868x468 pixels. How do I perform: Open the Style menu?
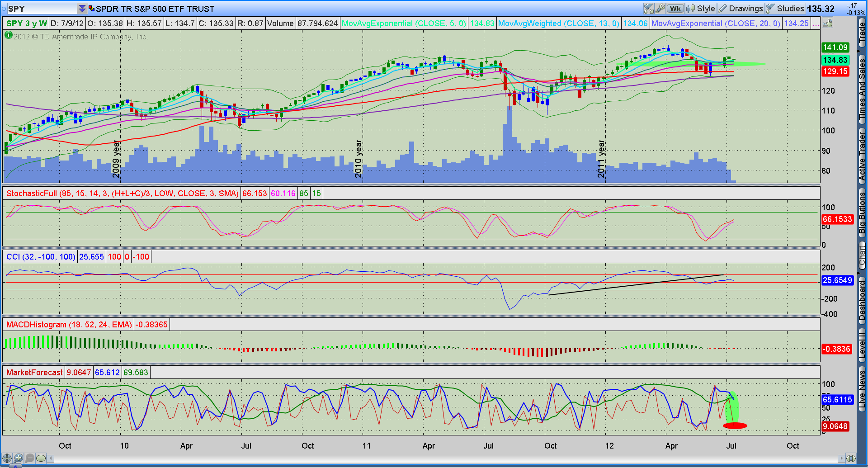coord(701,9)
